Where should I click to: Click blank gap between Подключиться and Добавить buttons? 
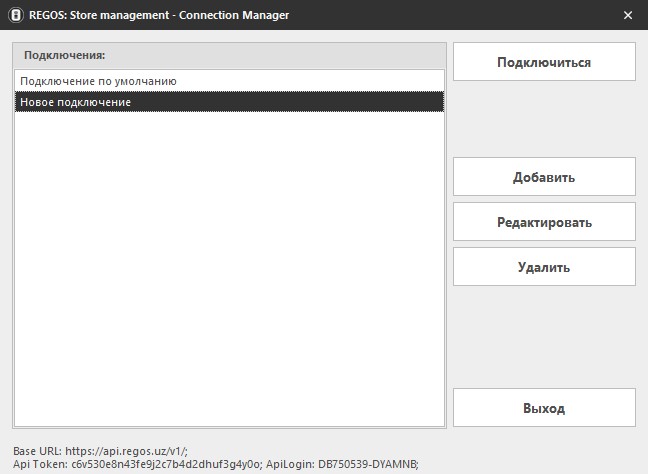[544, 118]
